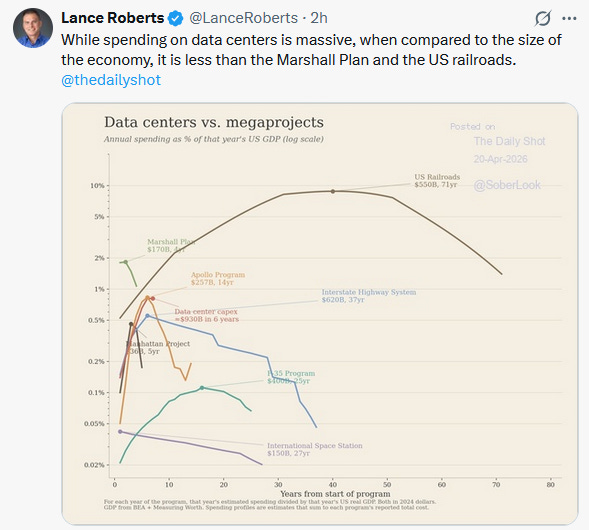Image resolution: width=589 pixels, height=530 pixels.
Task: Click the F-35 Program peak marker dot
Action: coord(202,388)
